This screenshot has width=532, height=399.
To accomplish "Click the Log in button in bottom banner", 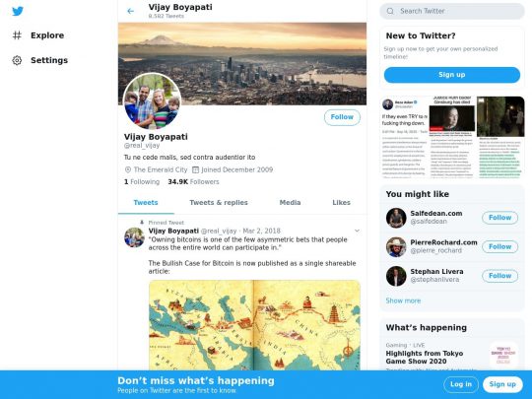I will (x=461, y=384).
